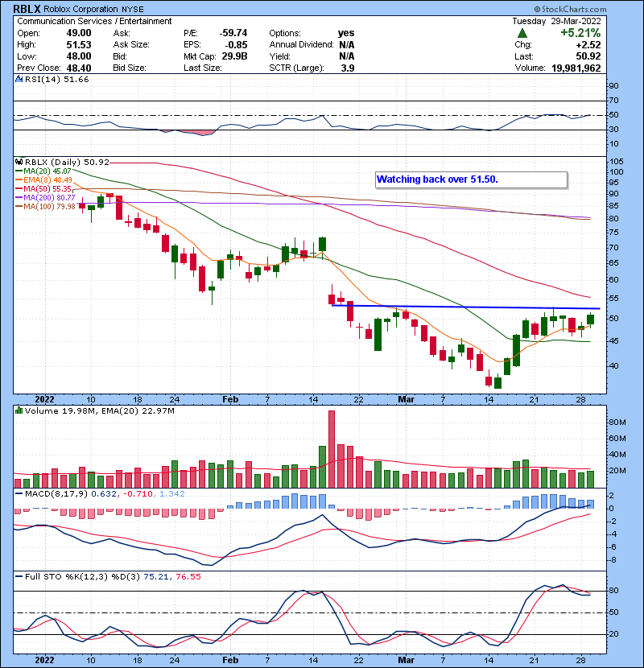Click the date Tuesday 29-Mar-2022
This screenshot has height=668, width=644.
click(x=556, y=21)
